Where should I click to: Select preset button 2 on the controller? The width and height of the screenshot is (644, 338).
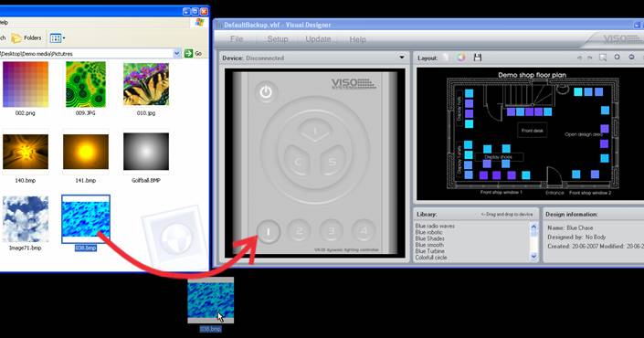click(299, 231)
